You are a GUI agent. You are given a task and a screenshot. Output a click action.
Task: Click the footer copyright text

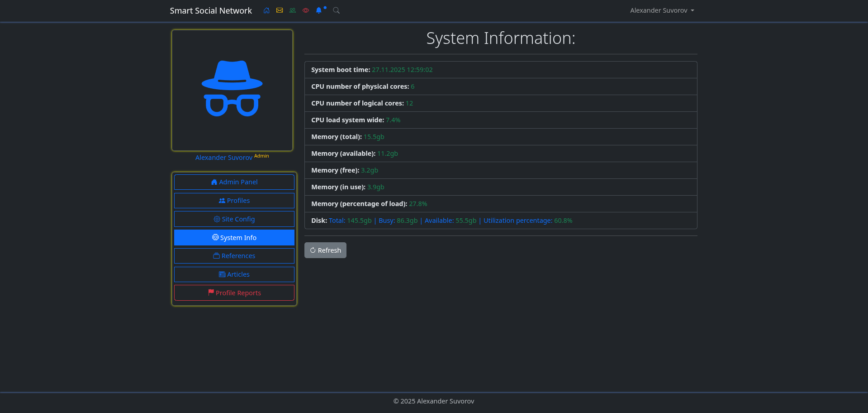click(434, 401)
